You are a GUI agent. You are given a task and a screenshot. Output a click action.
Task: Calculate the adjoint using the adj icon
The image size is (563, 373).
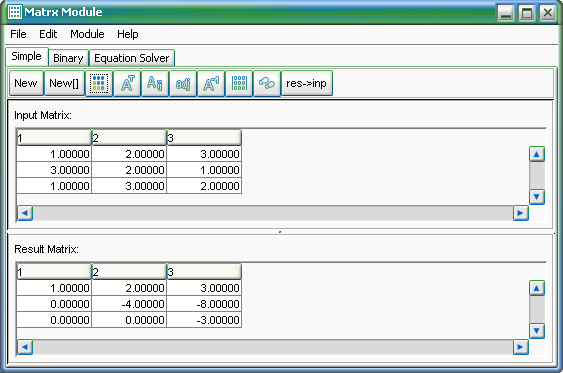(183, 83)
